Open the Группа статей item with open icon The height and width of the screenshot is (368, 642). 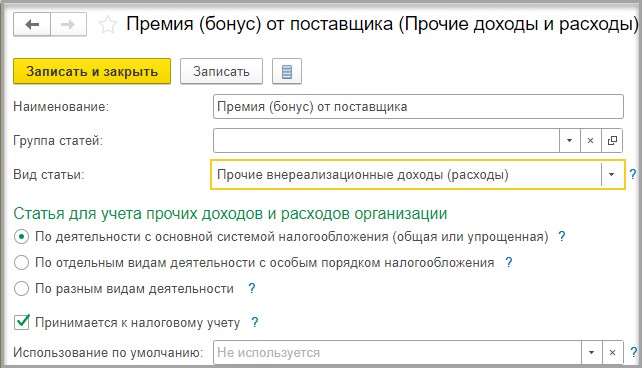[x=612, y=140]
